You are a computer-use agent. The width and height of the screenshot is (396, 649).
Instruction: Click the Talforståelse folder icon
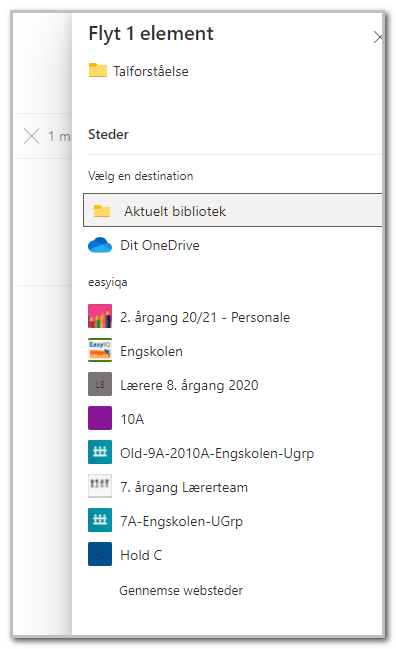(x=98, y=70)
